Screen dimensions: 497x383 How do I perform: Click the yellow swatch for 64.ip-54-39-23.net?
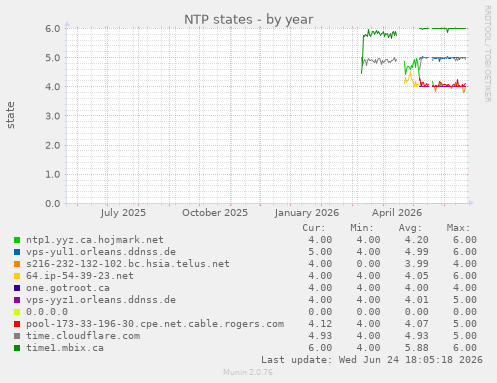click(x=17, y=276)
